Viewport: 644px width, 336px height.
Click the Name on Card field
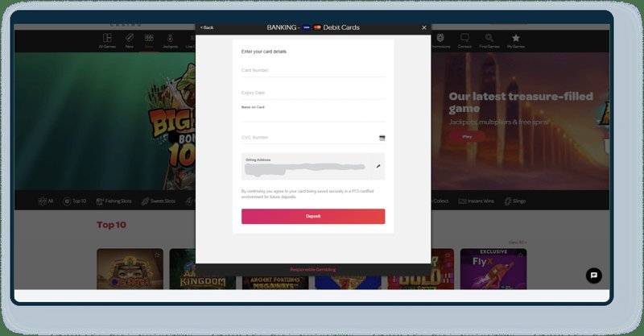click(x=313, y=113)
